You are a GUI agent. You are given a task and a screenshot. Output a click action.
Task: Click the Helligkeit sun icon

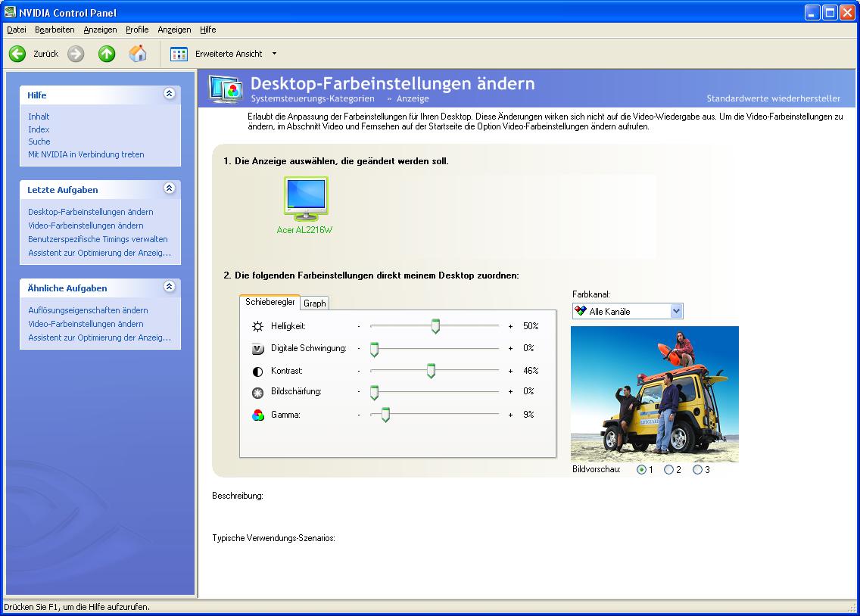coord(258,326)
